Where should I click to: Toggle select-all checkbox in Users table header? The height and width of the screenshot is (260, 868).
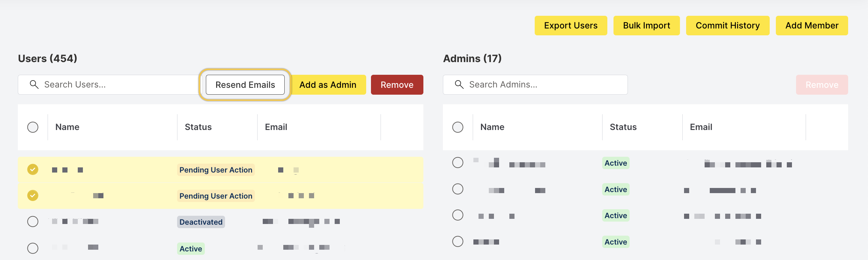point(33,127)
